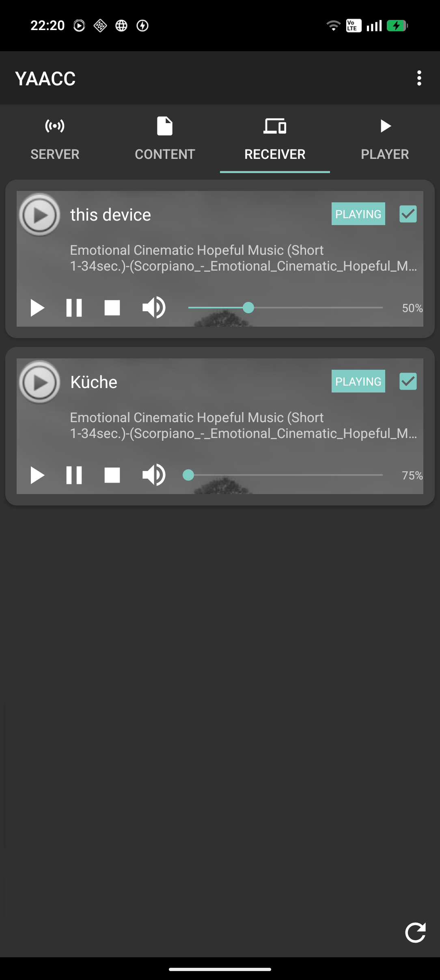Switch to the CONTENT tab
This screenshot has width=440, height=980.
(x=165, y=139)
